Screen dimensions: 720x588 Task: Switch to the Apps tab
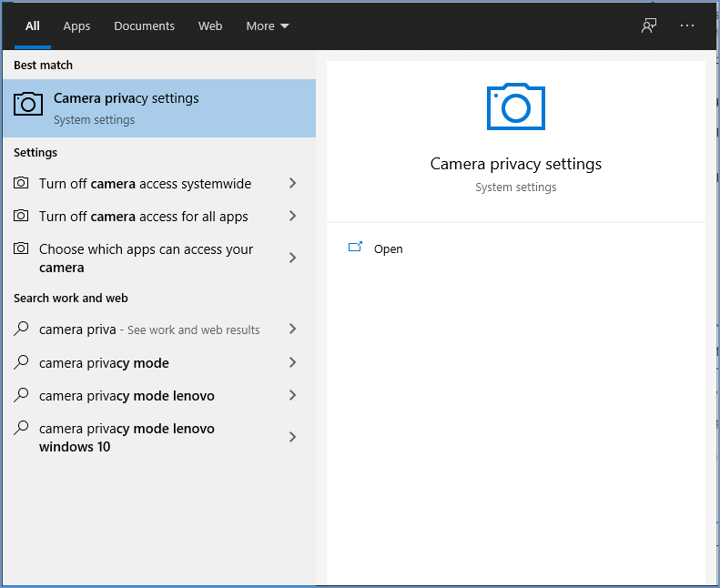[76, 26]
